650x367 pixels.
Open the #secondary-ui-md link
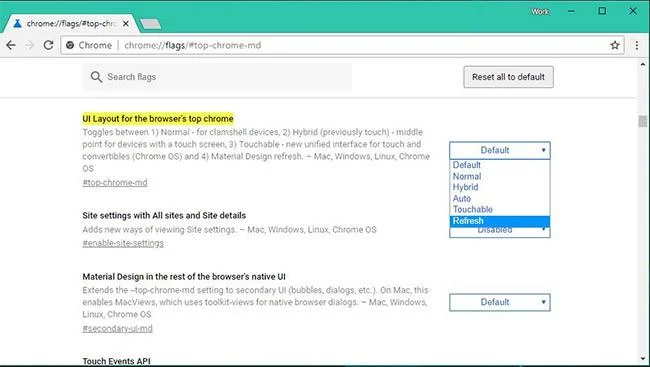pos(117,328)
